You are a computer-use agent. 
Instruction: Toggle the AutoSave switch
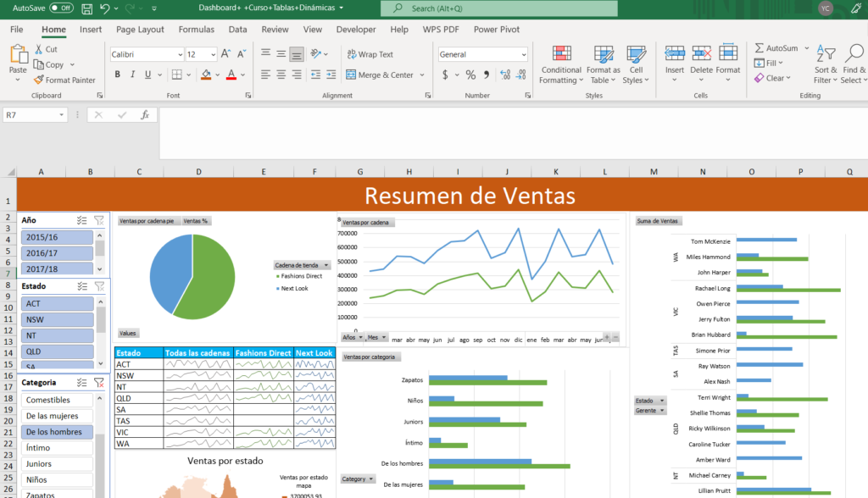(x=61, y=8)
